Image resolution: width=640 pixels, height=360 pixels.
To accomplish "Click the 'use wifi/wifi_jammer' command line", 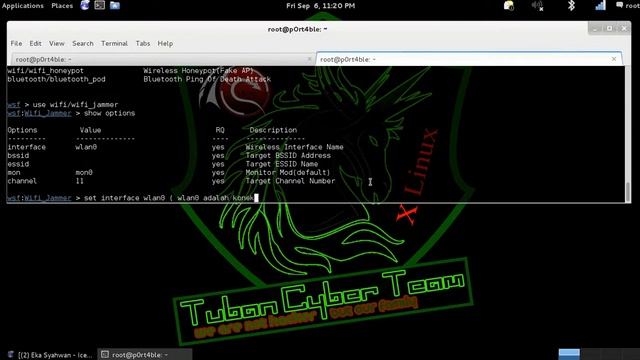I will tap(62, 104).
